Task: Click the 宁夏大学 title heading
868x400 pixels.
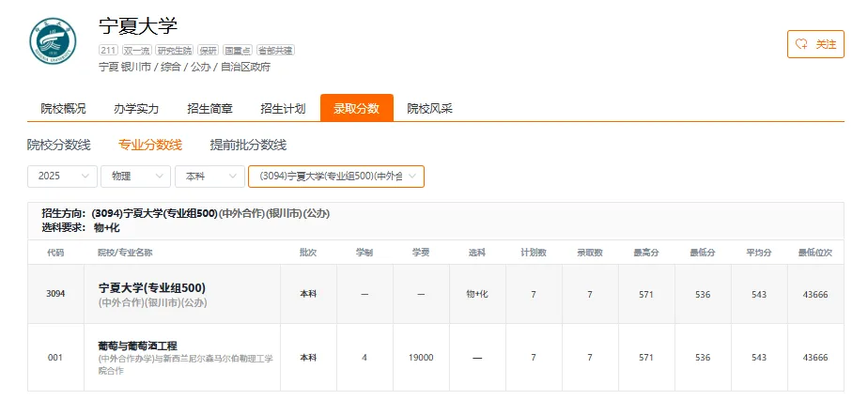Action: pyautogui.click(x=138, y=26)
